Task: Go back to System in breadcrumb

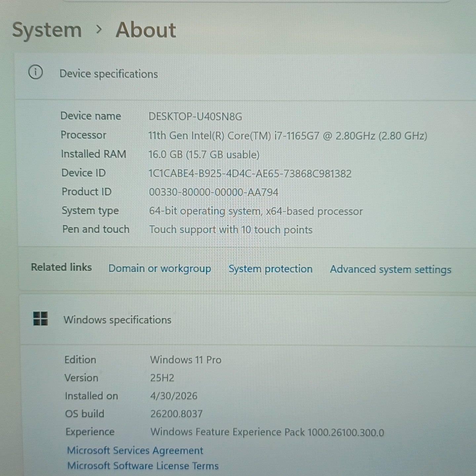Action: click(47, 30)
